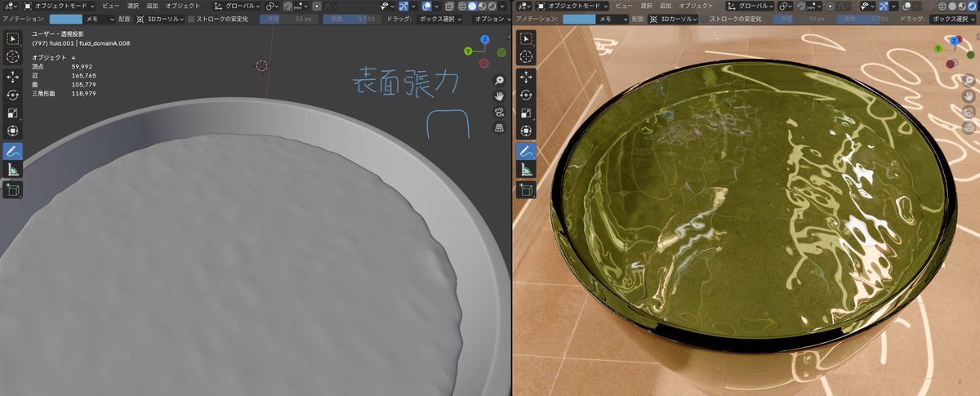Select the Measure tool in right viewport

point(527,169)
